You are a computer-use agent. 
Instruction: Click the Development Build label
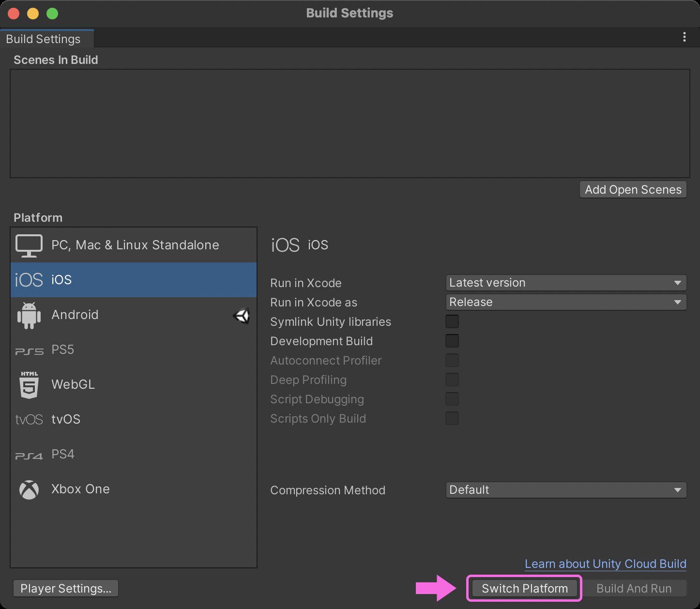321,341
